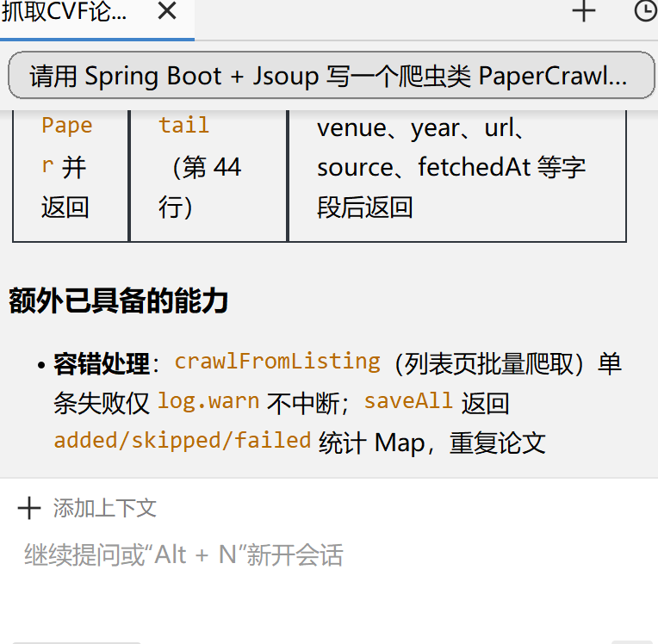The width and height of the screenshot is (658, 644).
Task: Click the tail code text in table
Action: [183, 125]
